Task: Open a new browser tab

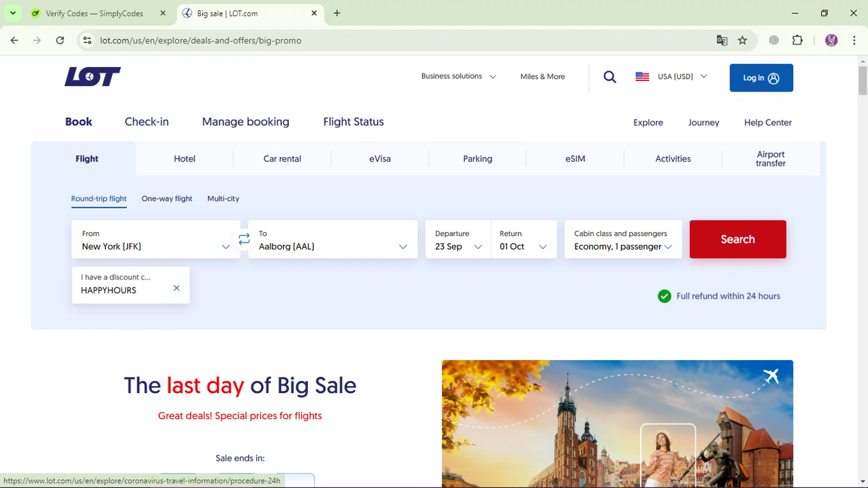Action: 337,13
